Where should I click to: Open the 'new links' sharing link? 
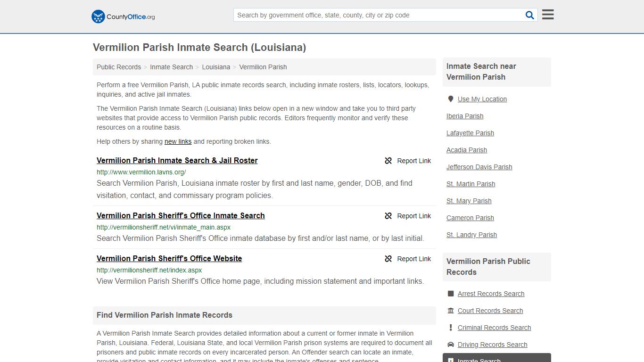pyautogui.click(x=178, y=141)
